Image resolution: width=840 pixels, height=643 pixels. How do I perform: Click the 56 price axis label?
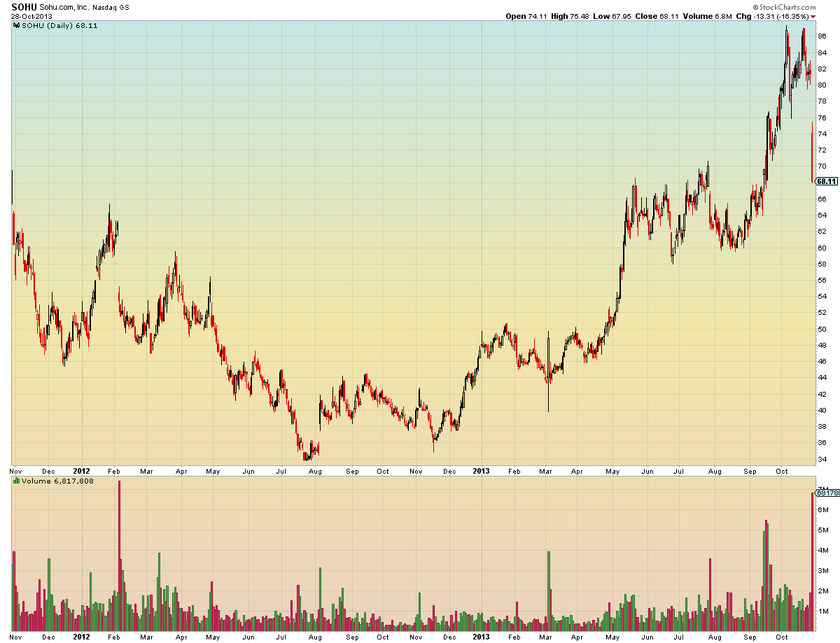click(x=822, y=280)
